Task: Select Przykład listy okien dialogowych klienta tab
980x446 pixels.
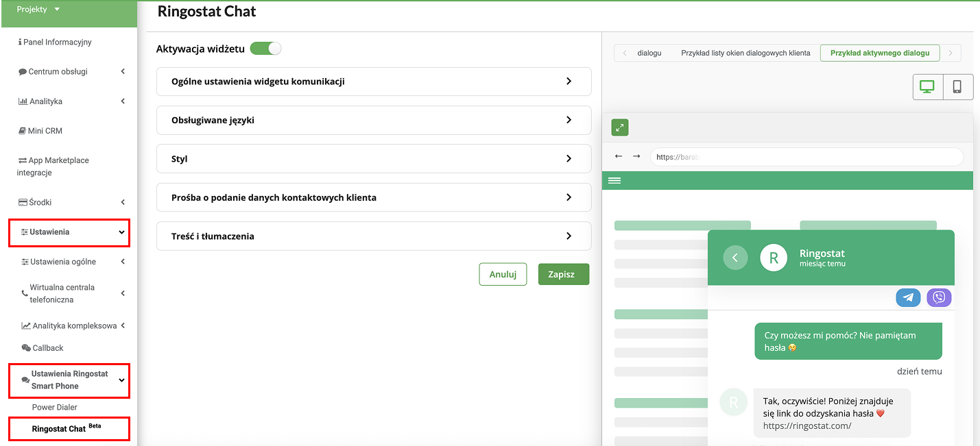Action: tap(745, 53)
